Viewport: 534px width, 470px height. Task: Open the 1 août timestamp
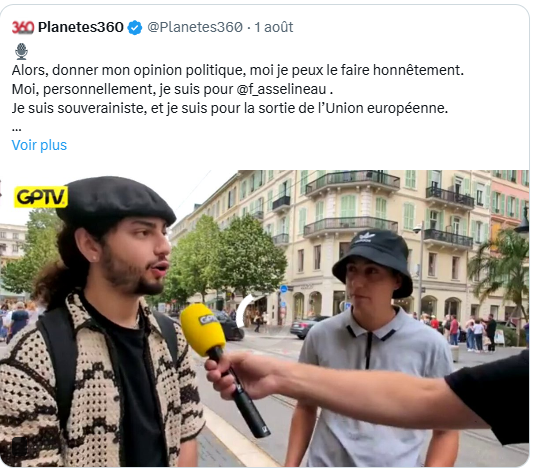pyautogui.click(x=274, y=27)
